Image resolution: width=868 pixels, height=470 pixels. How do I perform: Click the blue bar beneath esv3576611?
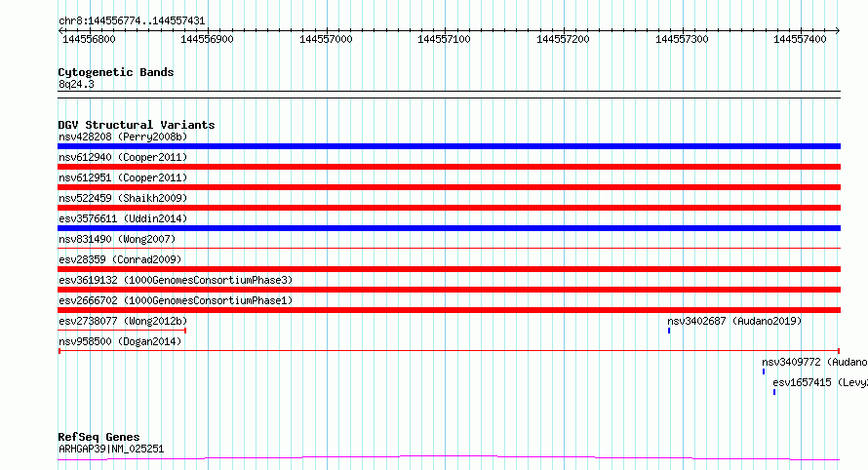click(449, 228)
